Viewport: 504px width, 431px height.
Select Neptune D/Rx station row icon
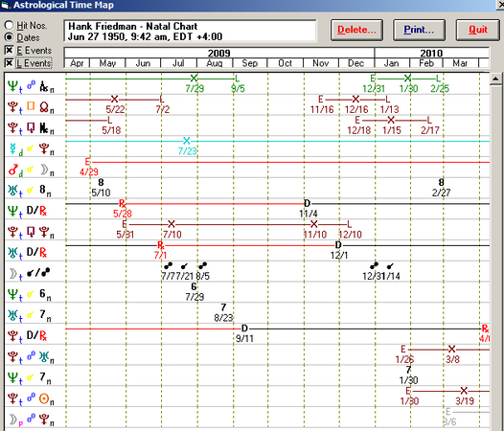28,211
